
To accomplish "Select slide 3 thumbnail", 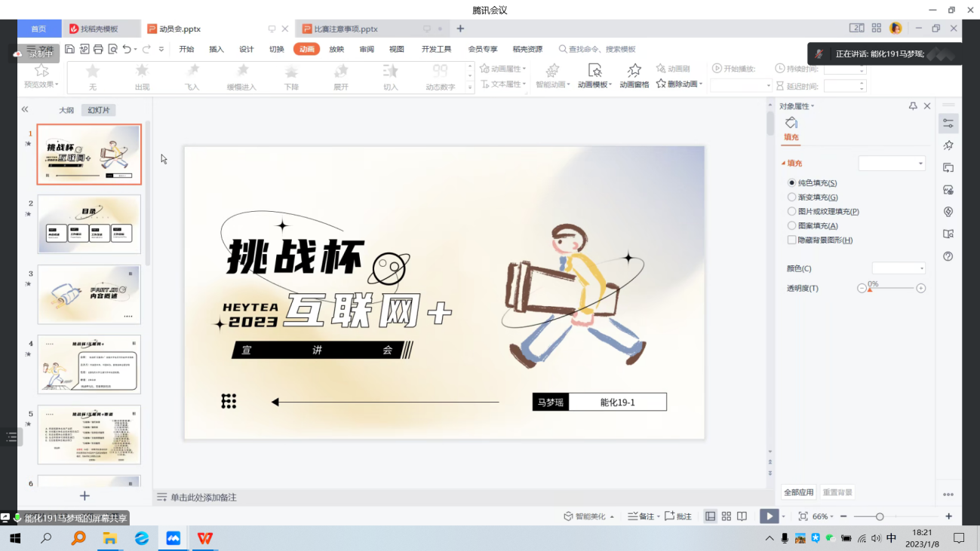I will coord(89,295).
